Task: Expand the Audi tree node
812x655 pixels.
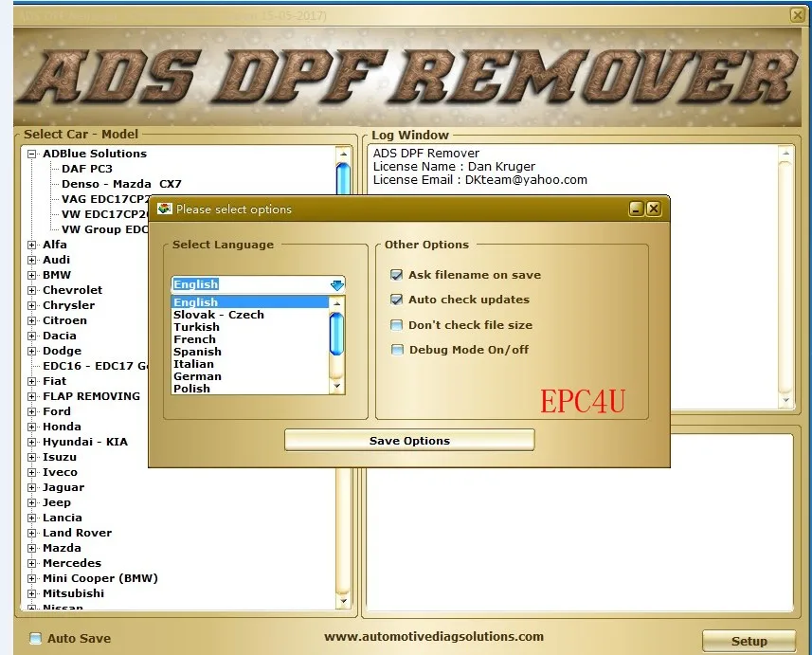Action: pyautogui.click(x=32, y=260)
